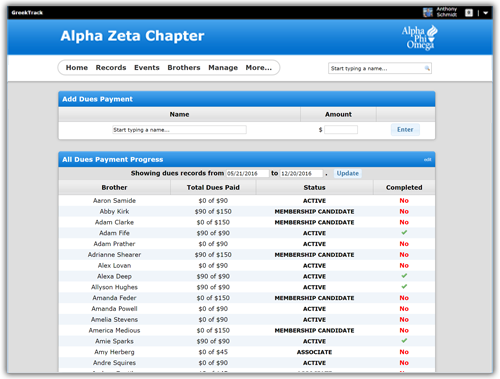Click the Alpha Phi Omega logo

click(x=419, y=38)
